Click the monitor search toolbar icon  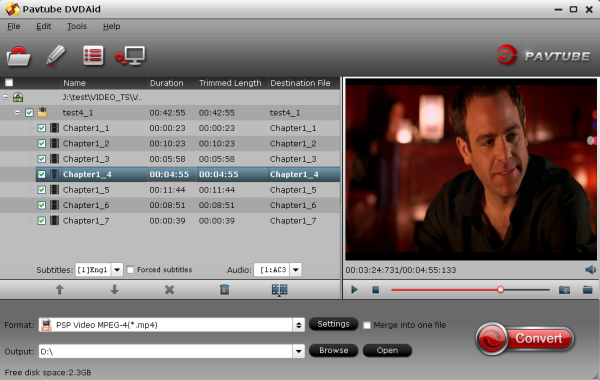pyautogui.click(x=130, y=56)
